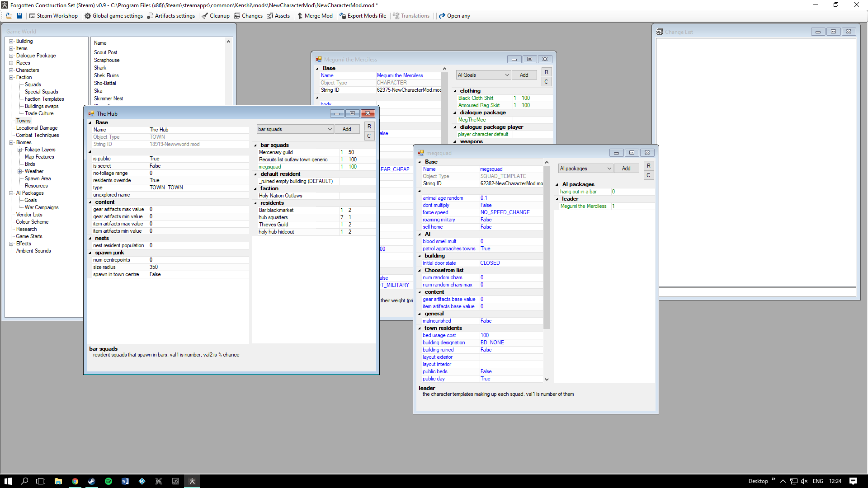Expand the Building tree node
The height and width of the screenshot is (488, 868).
11,41
